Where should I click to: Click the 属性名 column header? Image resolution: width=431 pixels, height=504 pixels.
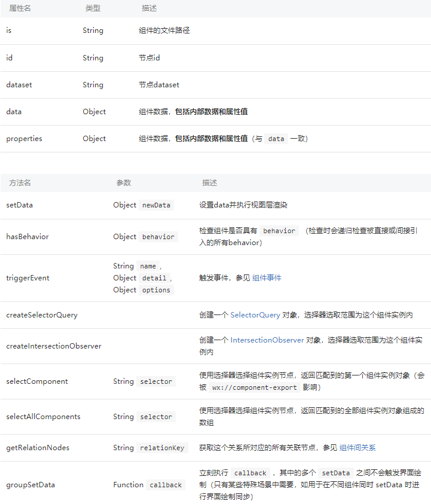(x=20, y=8)
